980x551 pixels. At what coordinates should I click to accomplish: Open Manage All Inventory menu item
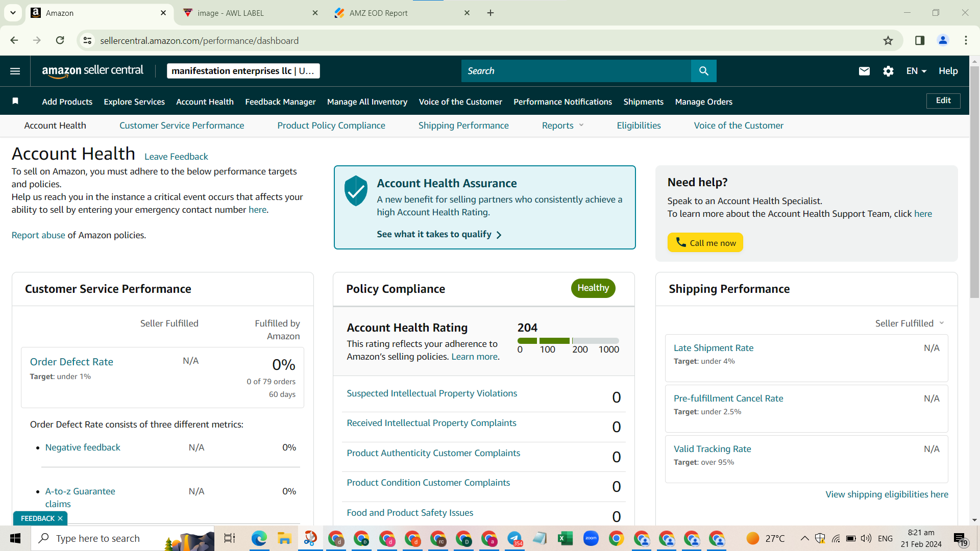(367, 102)
